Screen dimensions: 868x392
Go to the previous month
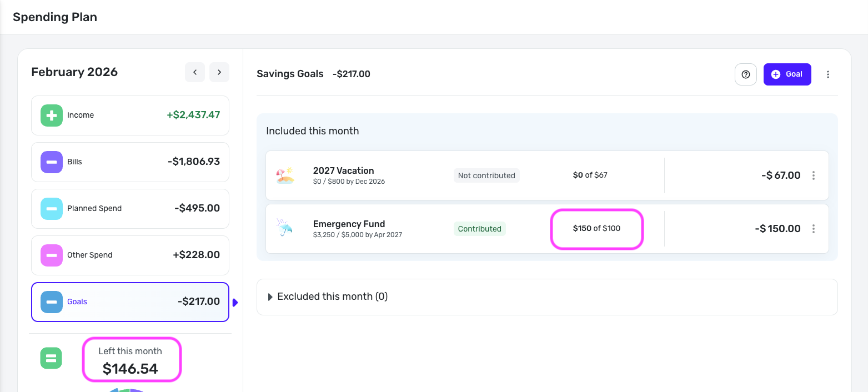[195, 72]
